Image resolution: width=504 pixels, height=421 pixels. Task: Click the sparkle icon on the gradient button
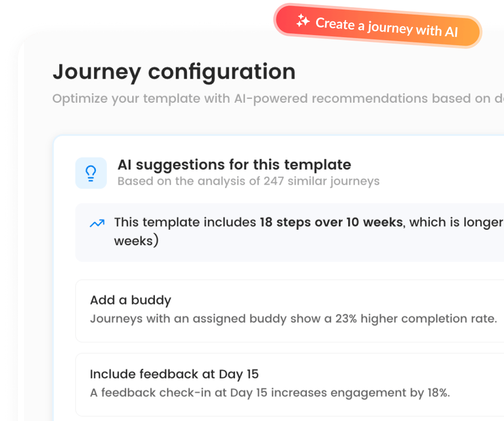click(x=302, y=21)
